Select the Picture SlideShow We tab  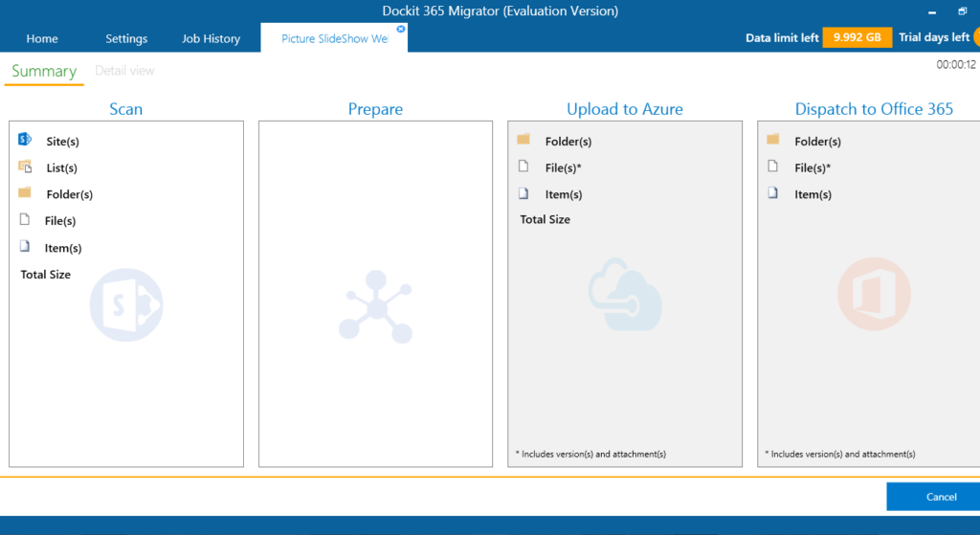(334, 38)
